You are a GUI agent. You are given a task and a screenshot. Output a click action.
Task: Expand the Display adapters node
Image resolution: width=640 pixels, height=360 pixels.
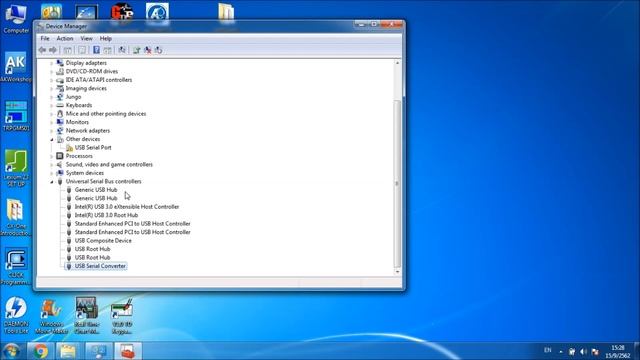[x=52, y=63]
